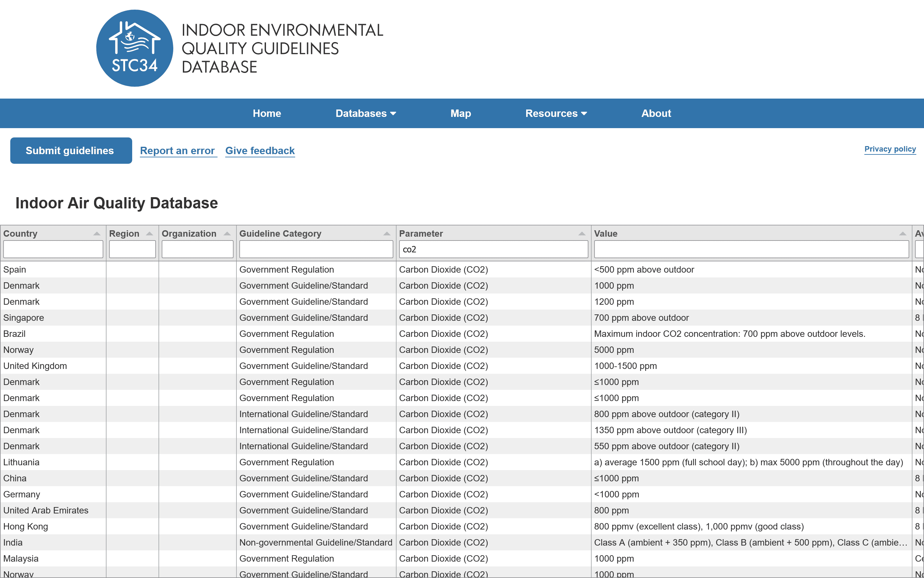Select the Brazil country cell
The width and height of the screenshot is (924, 578).
[x=53, y=334]
